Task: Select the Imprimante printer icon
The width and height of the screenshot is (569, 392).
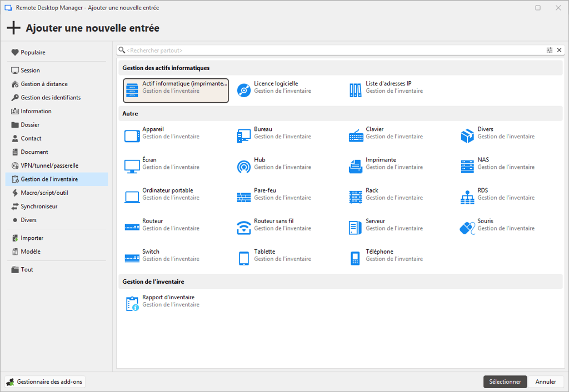Action: pos(355,167)
